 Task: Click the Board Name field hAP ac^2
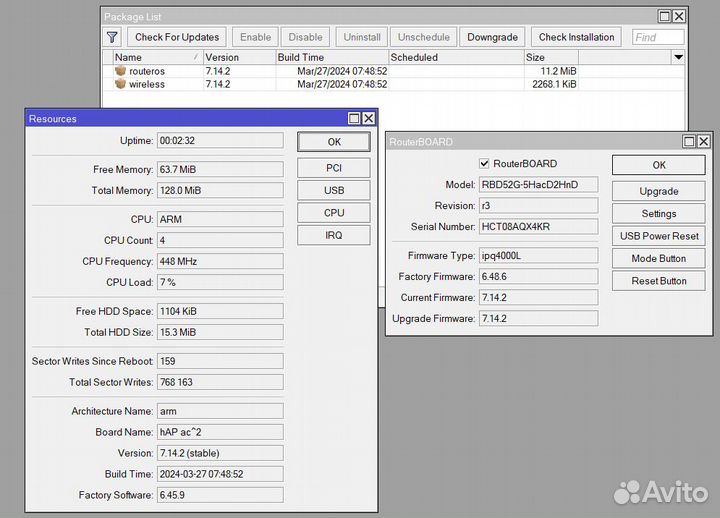[220, 432]
